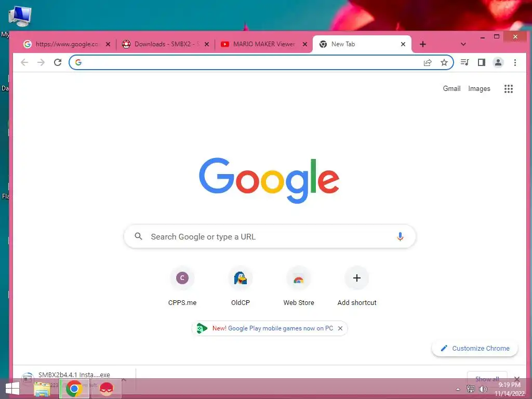Dismiss the Google Play games promo
532x399 pixels.
(x=340, y=328)
